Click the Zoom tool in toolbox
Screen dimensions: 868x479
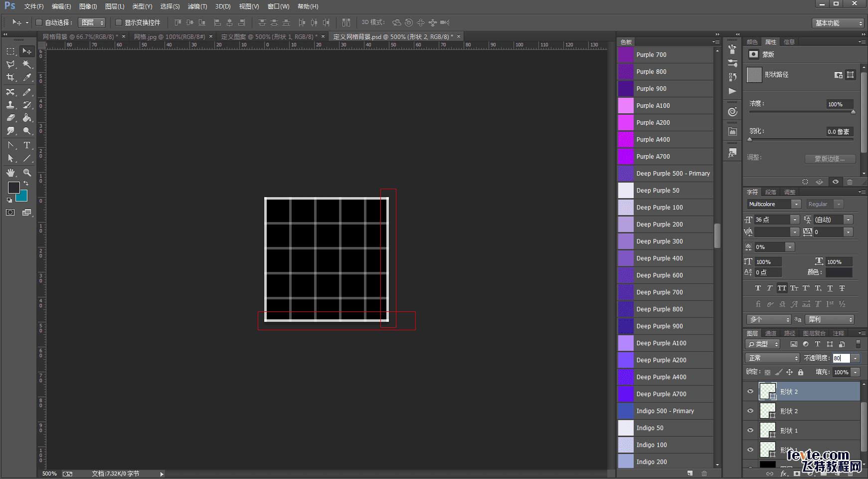tap(27, 173)
